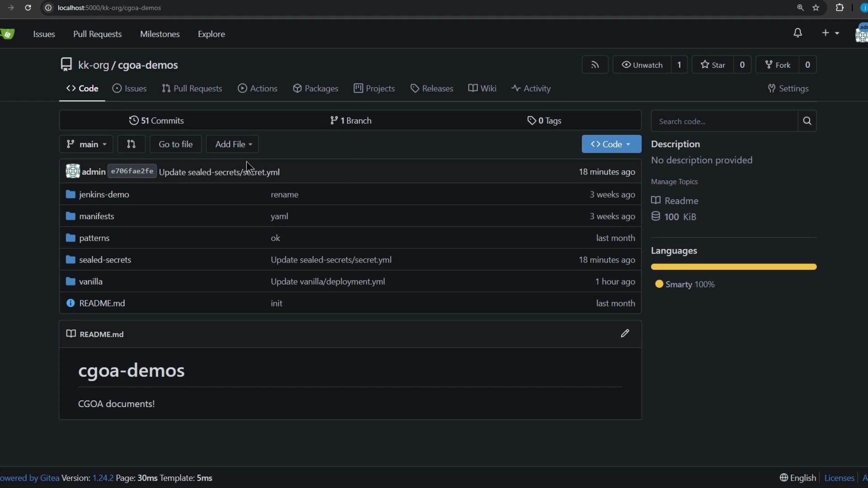Click Go to file button
The height and width of the screenshot is (488, 868).
[175, 144]
